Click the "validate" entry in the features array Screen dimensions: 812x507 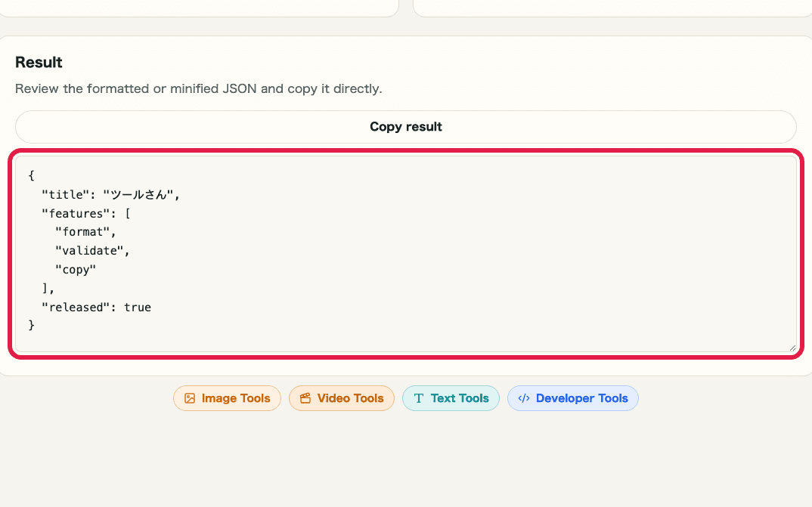pyautogui.click(x=93, y=250)
